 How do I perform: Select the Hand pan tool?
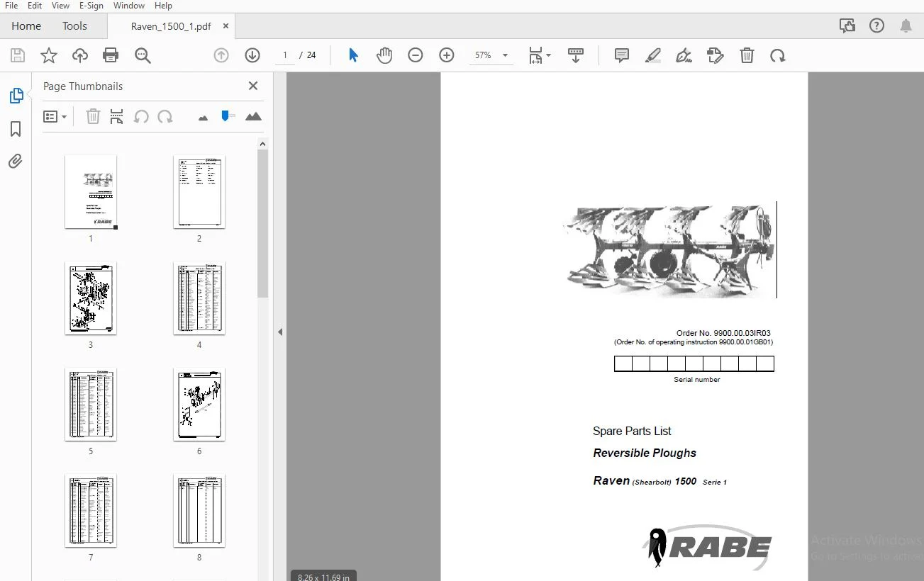click(384, 55)
